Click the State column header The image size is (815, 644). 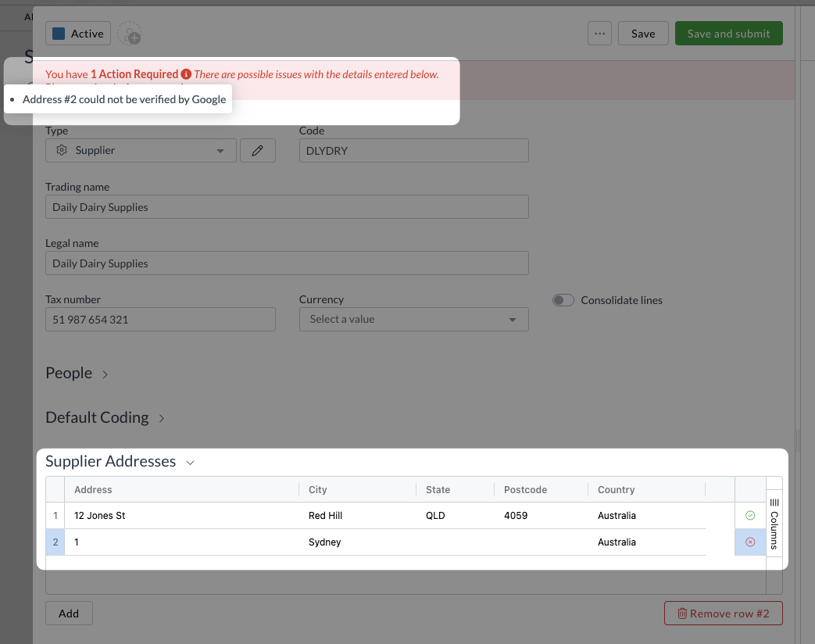[x=455, y=489]
